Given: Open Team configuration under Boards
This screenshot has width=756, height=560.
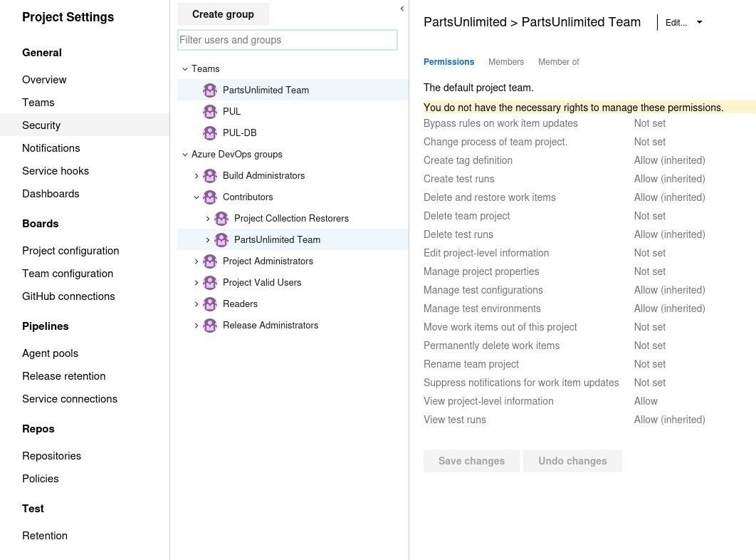Looking at the screenshot, I should pos(68,274).
